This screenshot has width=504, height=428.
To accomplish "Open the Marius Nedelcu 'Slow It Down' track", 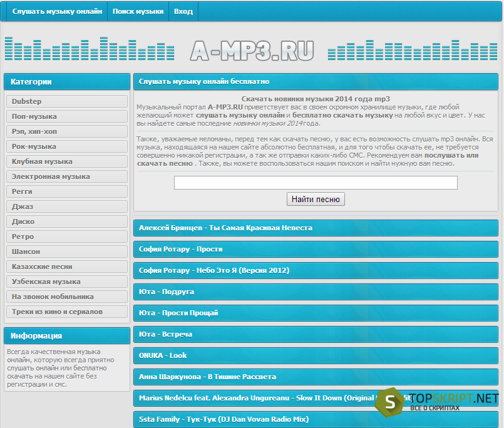I will 316,398.
